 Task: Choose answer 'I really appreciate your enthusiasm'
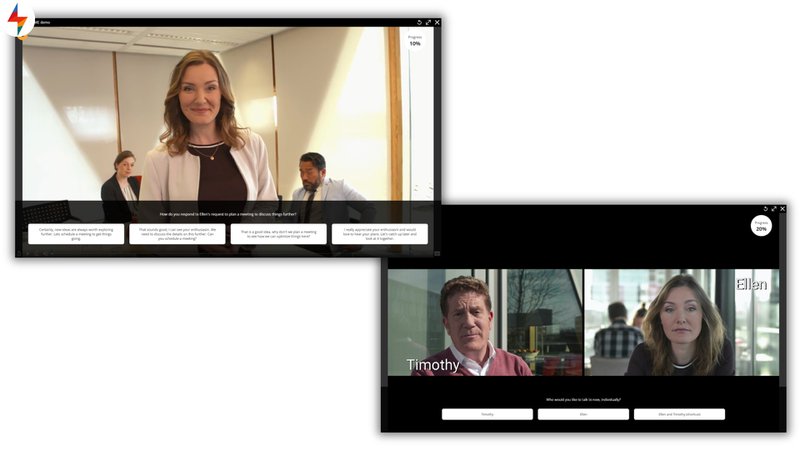pos(380,234)
